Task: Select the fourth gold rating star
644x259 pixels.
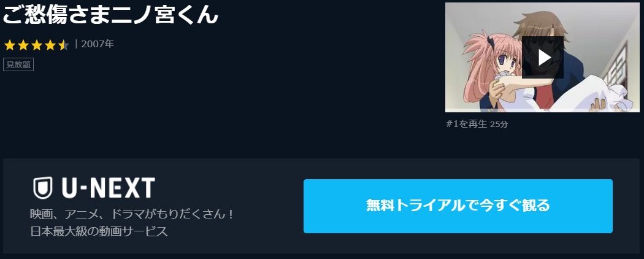Action: click(x=50, y=45)
